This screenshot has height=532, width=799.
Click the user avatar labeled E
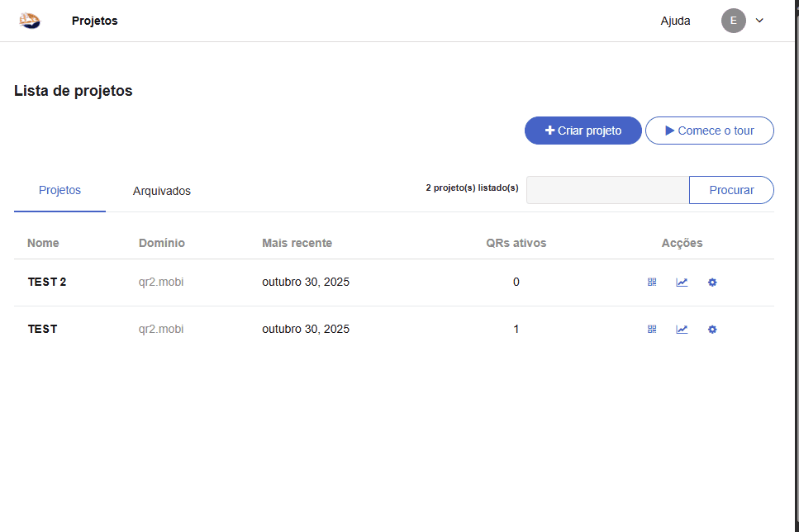click(x=733, y=21)
